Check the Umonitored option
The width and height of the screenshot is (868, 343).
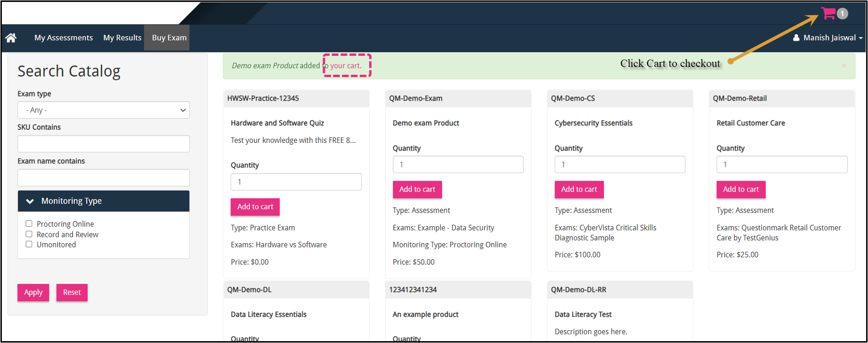(x=29, y=245)
